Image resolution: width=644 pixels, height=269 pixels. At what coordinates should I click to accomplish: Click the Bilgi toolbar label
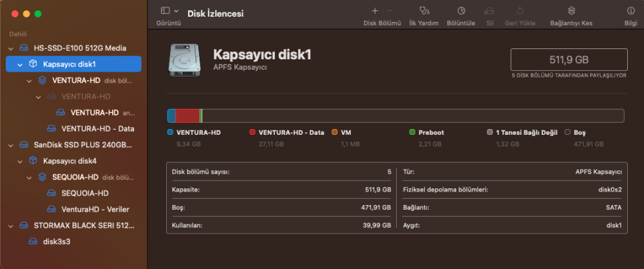(x=630, y=23)
